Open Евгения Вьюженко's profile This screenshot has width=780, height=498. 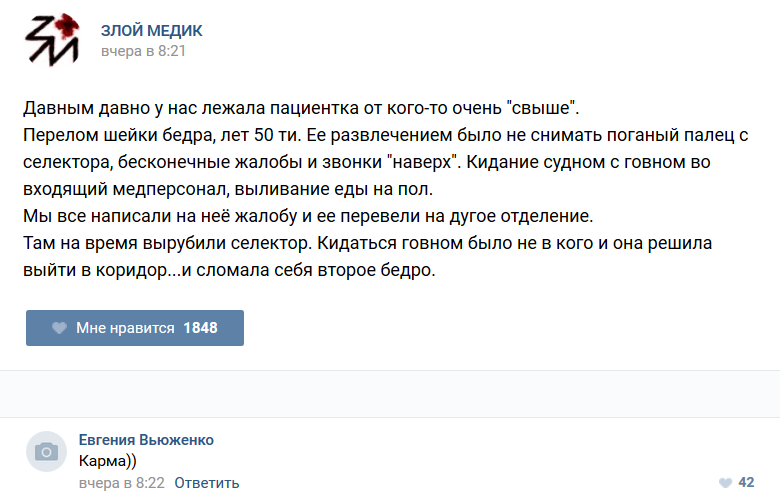(146, 440)
